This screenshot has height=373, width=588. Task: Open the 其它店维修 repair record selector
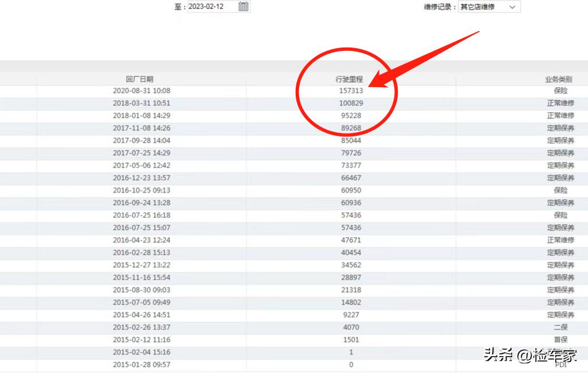click(487, 7)
